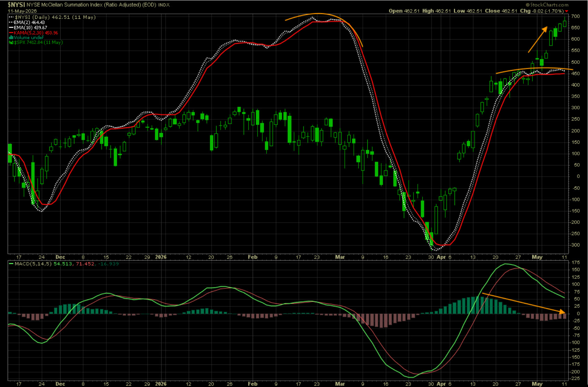Click the -225 label on the MACD axis
Image resolution: width=588 pixels, height=387 pixels.
click(x=575, y=378)
